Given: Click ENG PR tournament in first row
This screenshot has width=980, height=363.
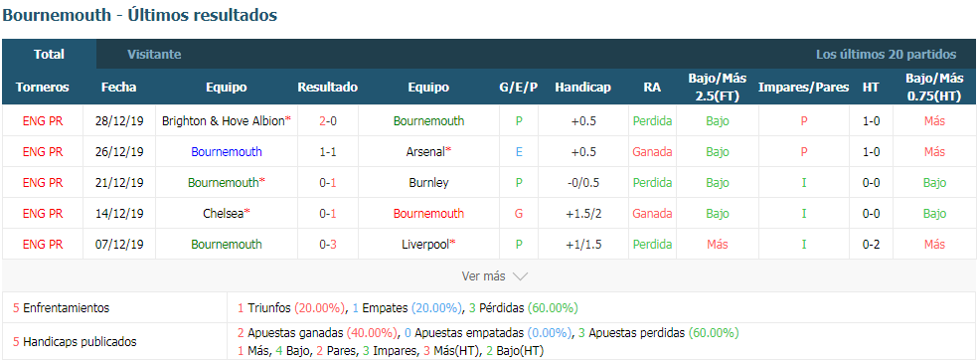Looking at the screenshot, I should pyautogui.click(x=43, y=120).
